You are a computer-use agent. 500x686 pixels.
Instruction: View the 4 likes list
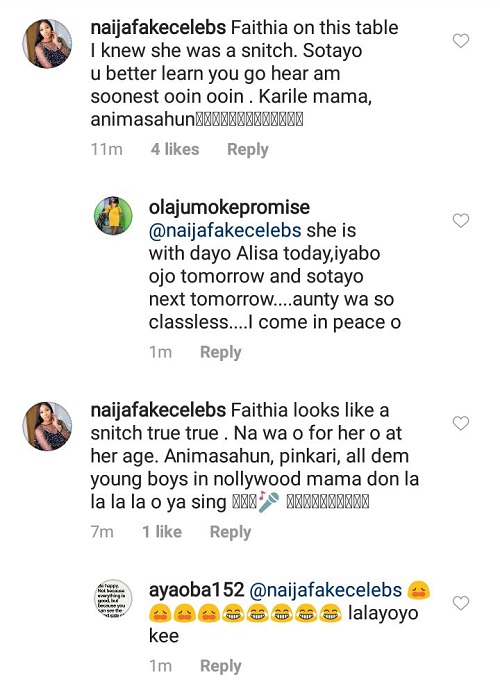click(175, 150)
